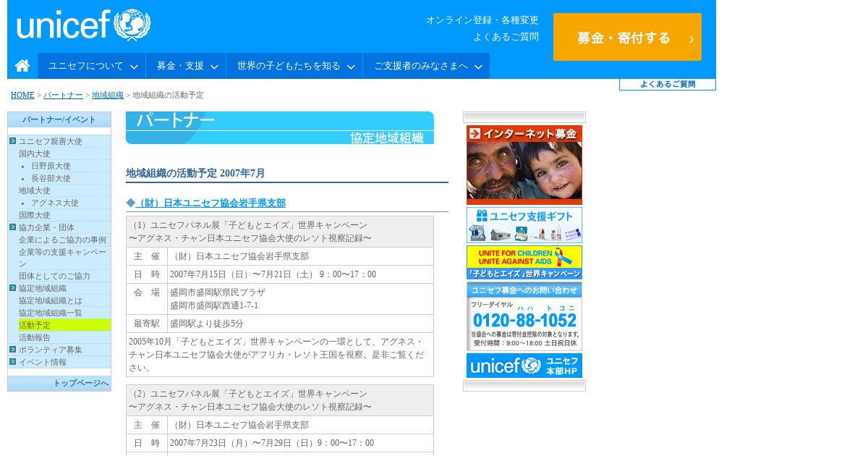Open the ユニセフ支援ギフト banner
This screenshot has width=868, height=456.
point(524,225)
